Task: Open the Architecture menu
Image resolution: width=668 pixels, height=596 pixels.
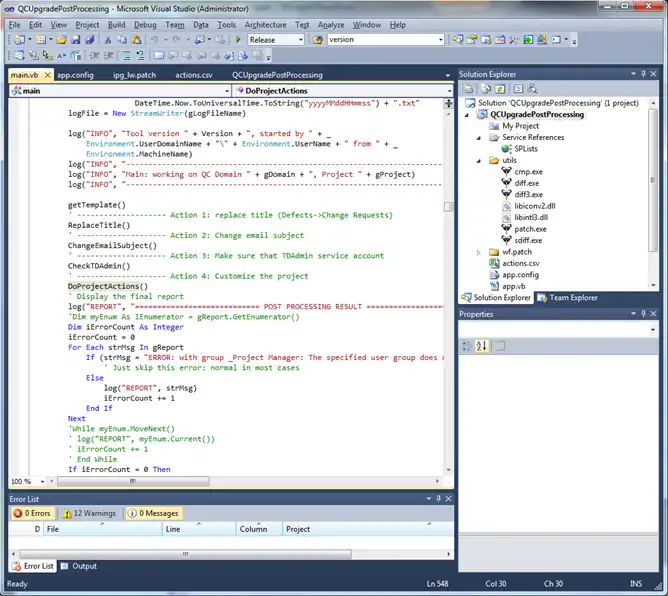Action: pyautogui.click(x=265, y=25)
